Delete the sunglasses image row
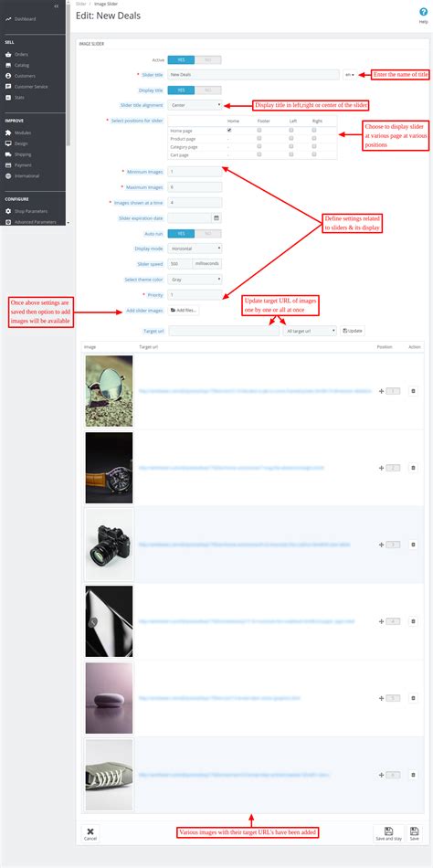 coord(413,391)
